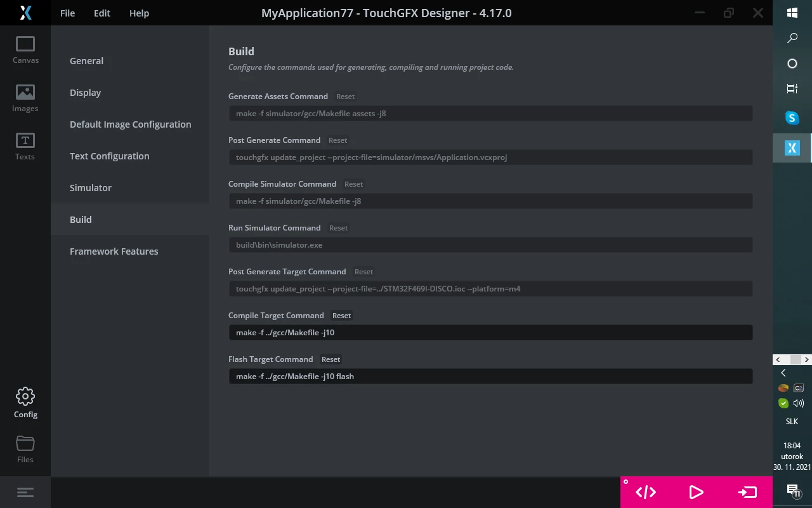Click the Post Generate Target Command field

(490, 289)
